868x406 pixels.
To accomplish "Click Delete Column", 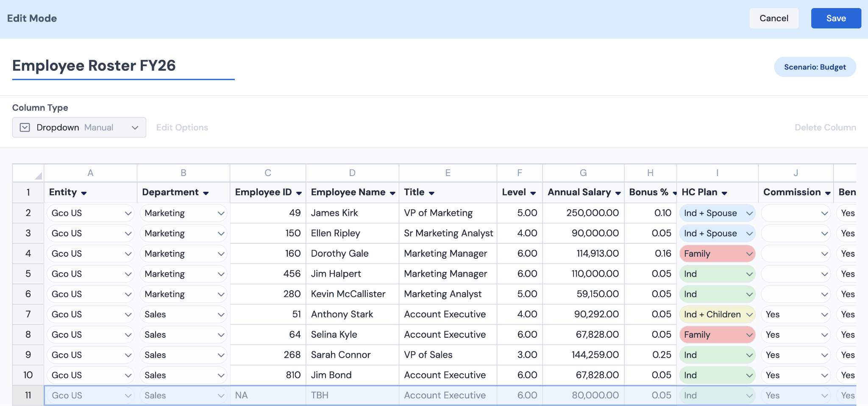I will click(825, 127).
